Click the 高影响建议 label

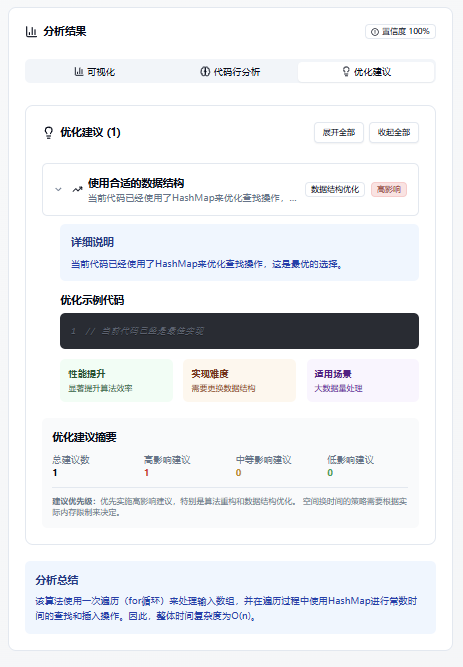167,460
